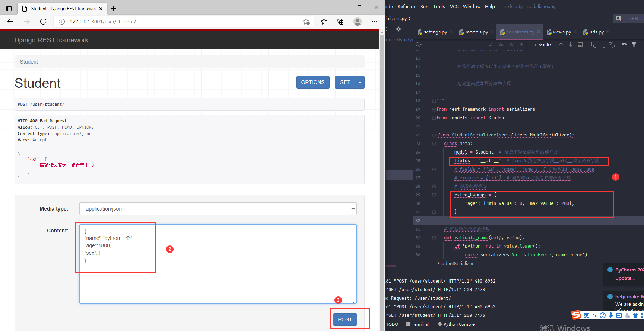The width and height of the screenshot is (644, 331).
Task: Close the Student – Django REST framework tab
Action: click(101, 8)
